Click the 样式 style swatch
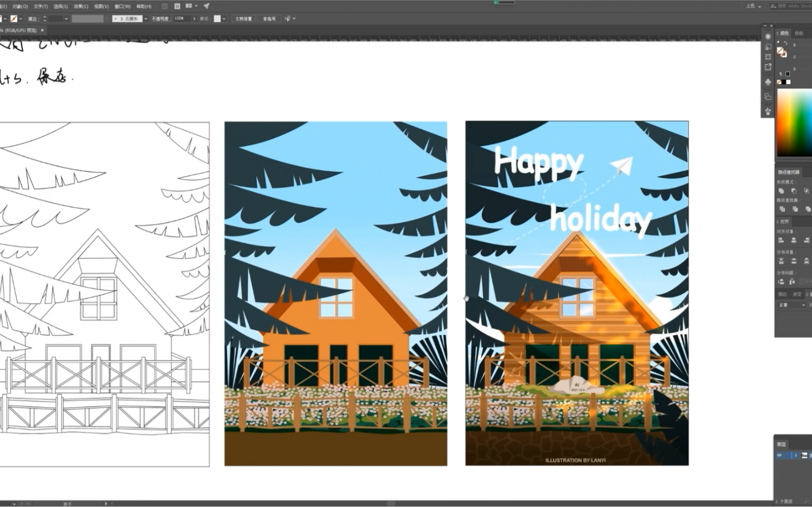 (x=217, y=19)
